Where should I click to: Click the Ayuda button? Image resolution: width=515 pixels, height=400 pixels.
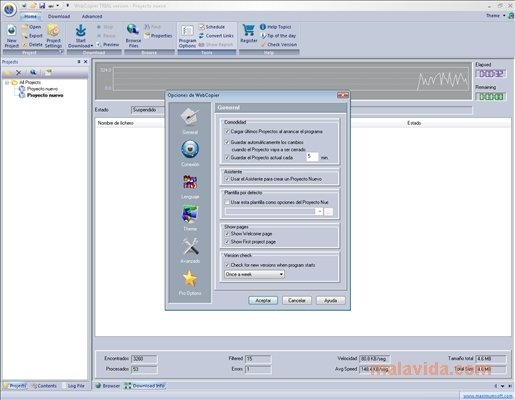[330, 300]
